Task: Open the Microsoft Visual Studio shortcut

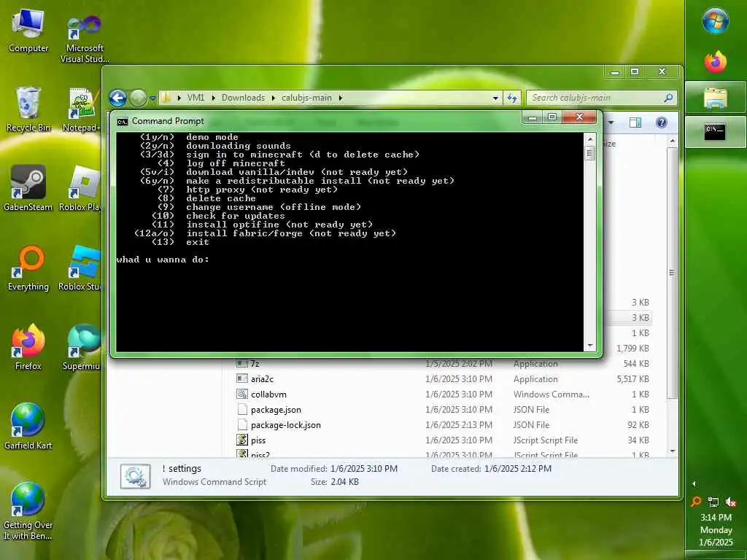Action: [x=85, y=38]
